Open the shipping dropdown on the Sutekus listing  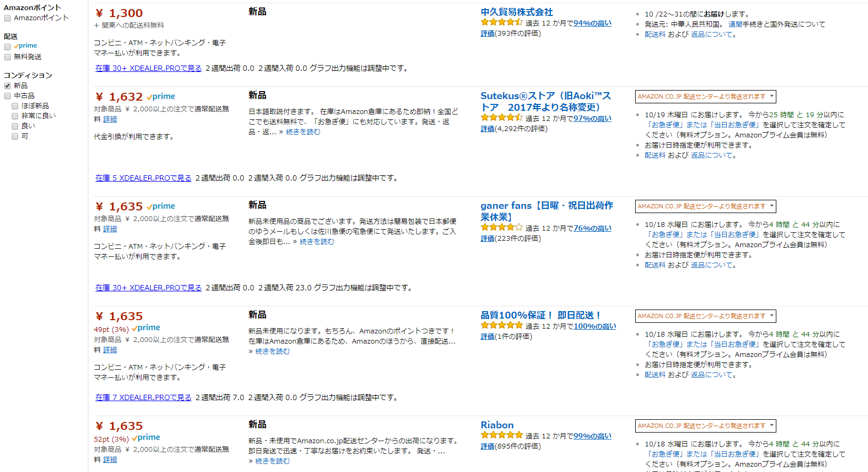[705, 96]
